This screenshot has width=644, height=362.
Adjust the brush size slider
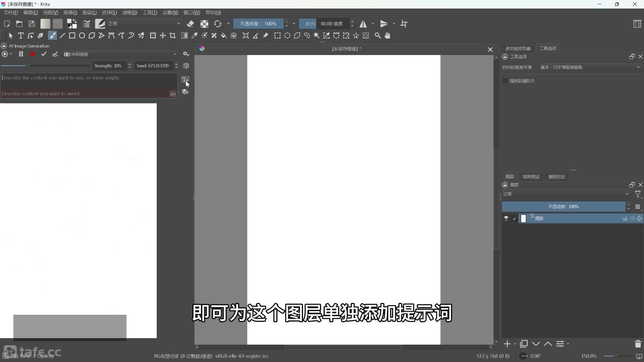tap(324, 24)
